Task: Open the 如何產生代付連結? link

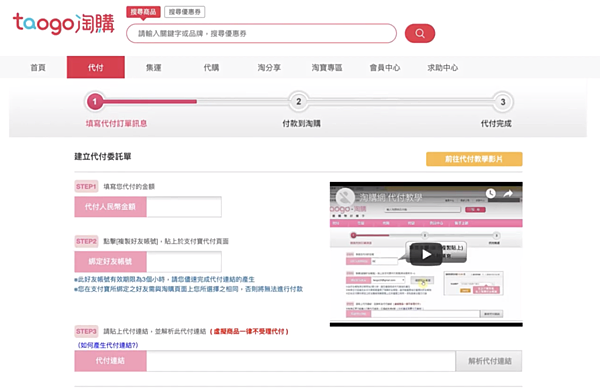Action: pyautogui.click(x=108, y=345)
